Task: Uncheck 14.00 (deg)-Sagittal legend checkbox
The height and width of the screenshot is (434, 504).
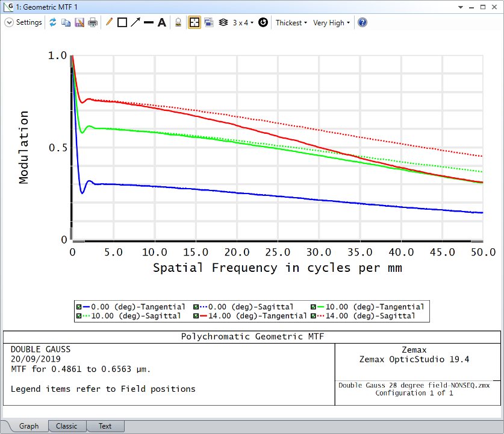Action: [313, 316]
